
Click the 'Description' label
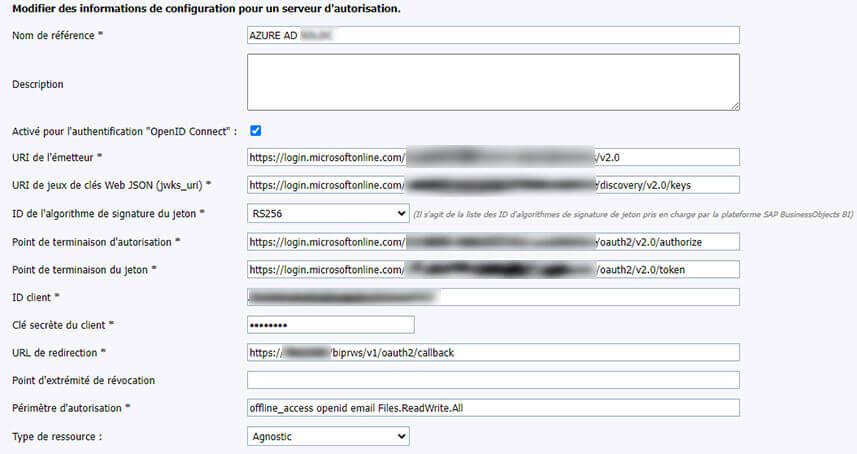[x=38, y=84]
